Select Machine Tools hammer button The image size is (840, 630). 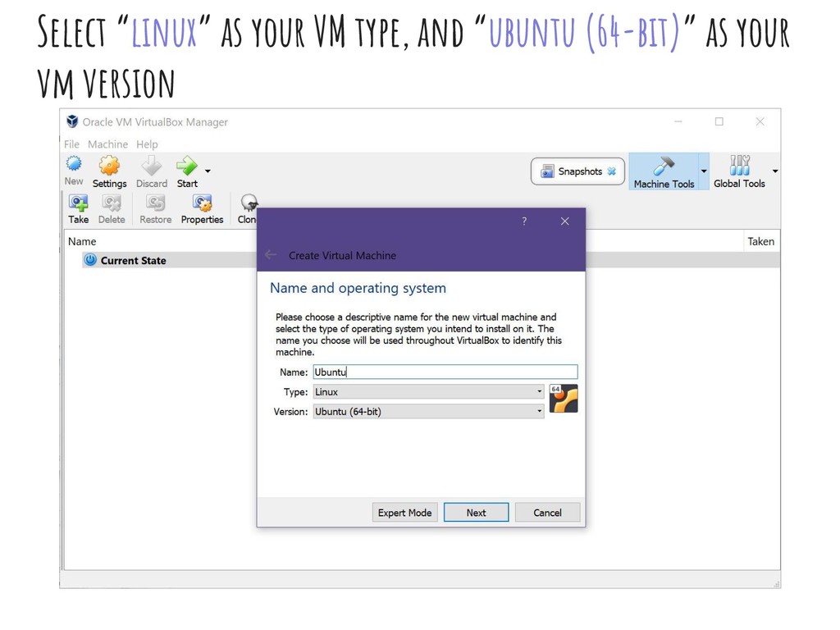(664, 171)
